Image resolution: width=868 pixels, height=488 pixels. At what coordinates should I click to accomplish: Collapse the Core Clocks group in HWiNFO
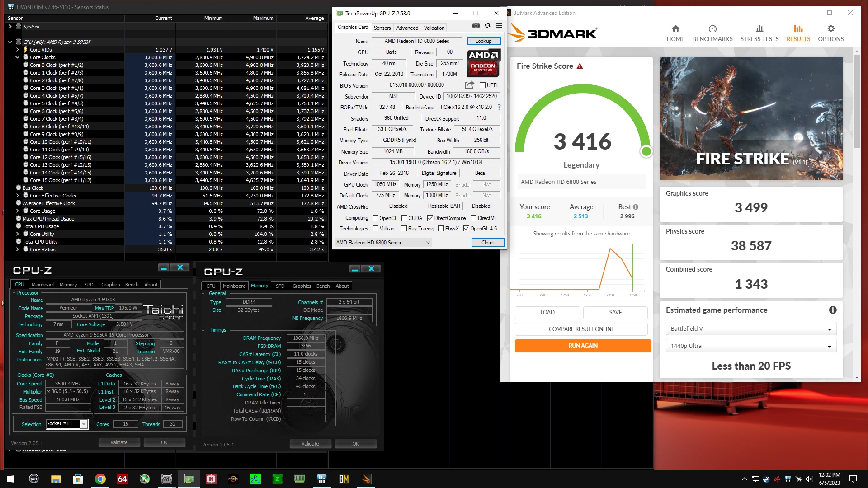18,57
